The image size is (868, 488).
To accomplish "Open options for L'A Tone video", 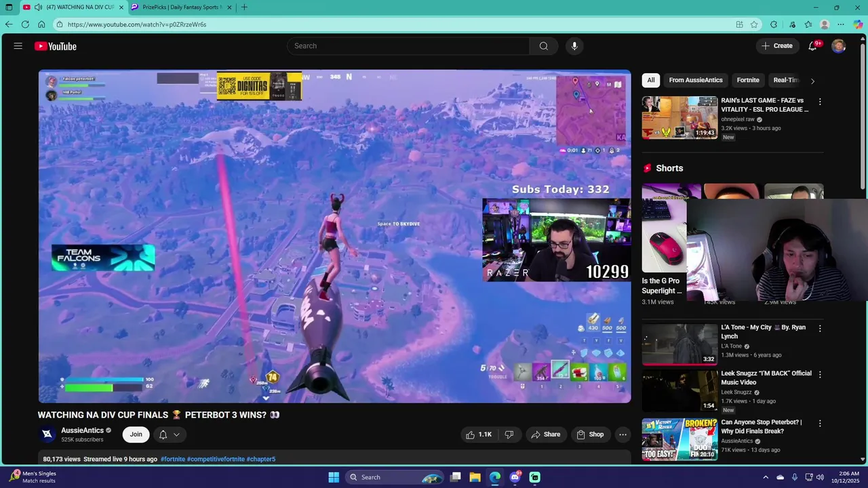I will (x=820, y=329).
